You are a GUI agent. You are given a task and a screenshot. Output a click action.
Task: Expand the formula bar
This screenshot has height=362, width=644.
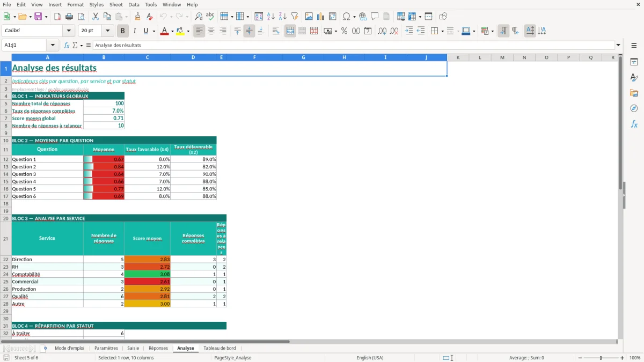tap(618, 46)
